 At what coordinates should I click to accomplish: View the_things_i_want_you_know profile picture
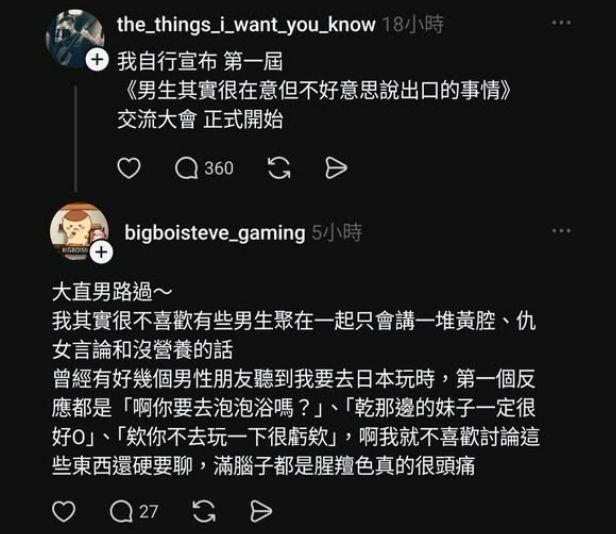pos(75,39)
